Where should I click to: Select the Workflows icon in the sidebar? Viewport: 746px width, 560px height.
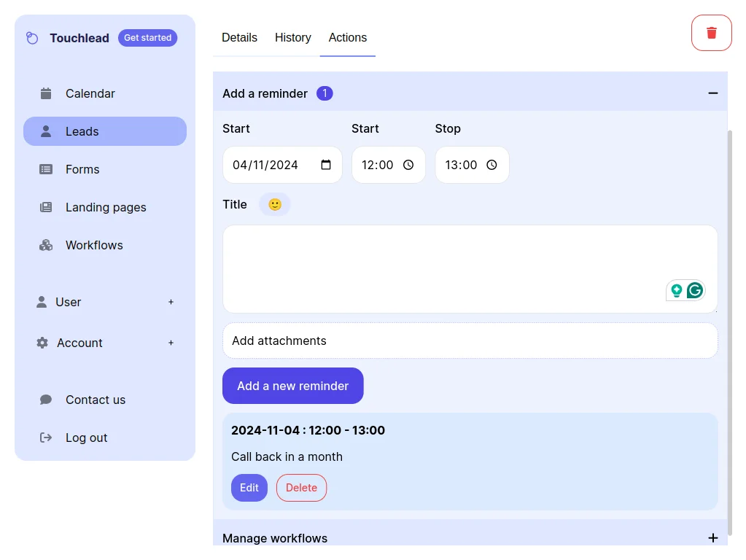coord(46,245)
